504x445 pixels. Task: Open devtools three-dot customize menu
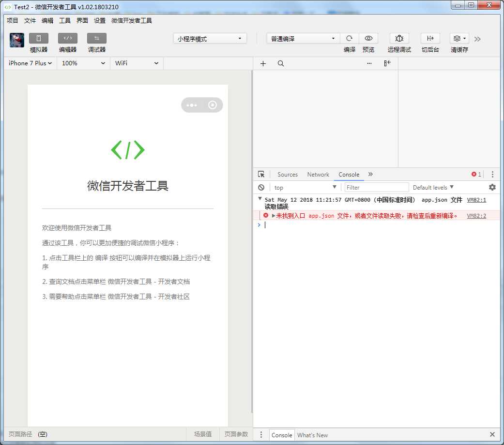(492, 174)
